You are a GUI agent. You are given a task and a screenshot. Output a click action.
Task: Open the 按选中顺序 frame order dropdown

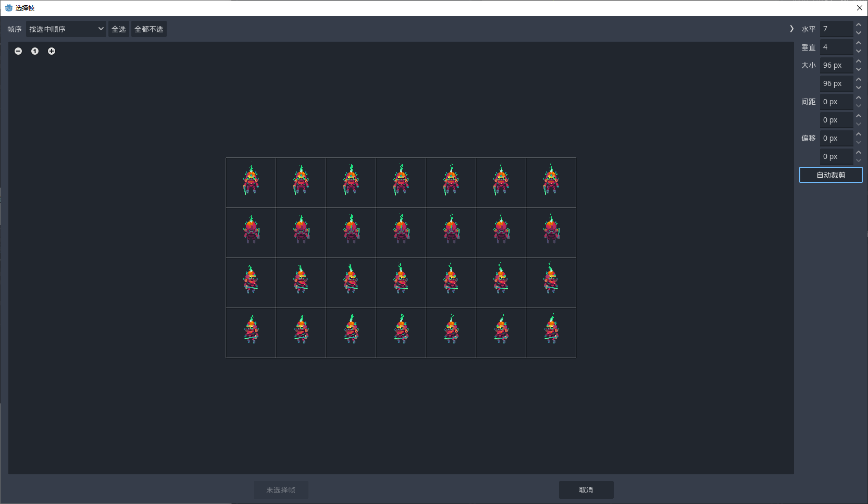(66, 29)
